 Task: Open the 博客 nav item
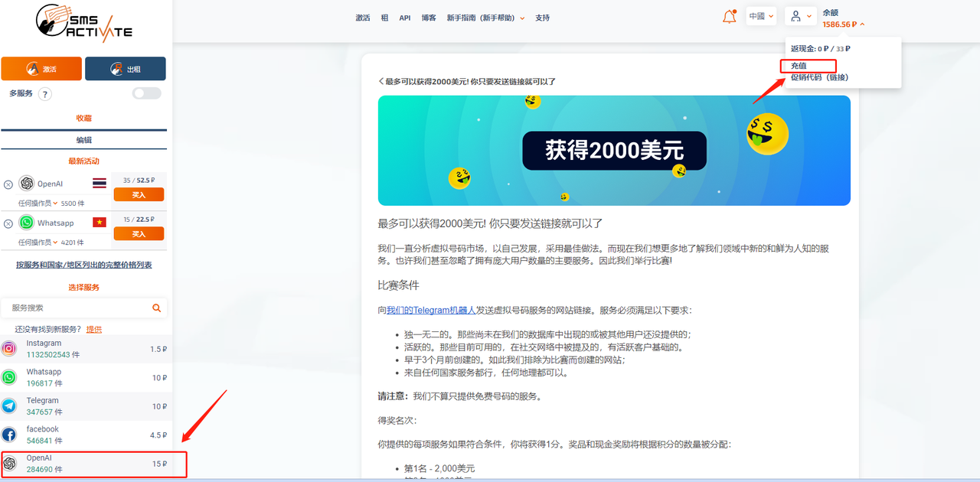pos(429,18)
